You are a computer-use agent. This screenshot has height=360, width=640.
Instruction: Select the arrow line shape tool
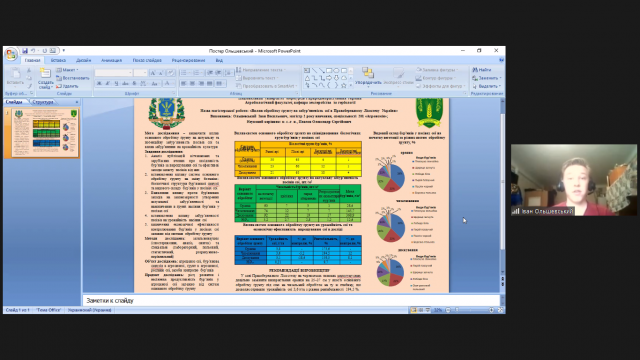pos(322,70)
